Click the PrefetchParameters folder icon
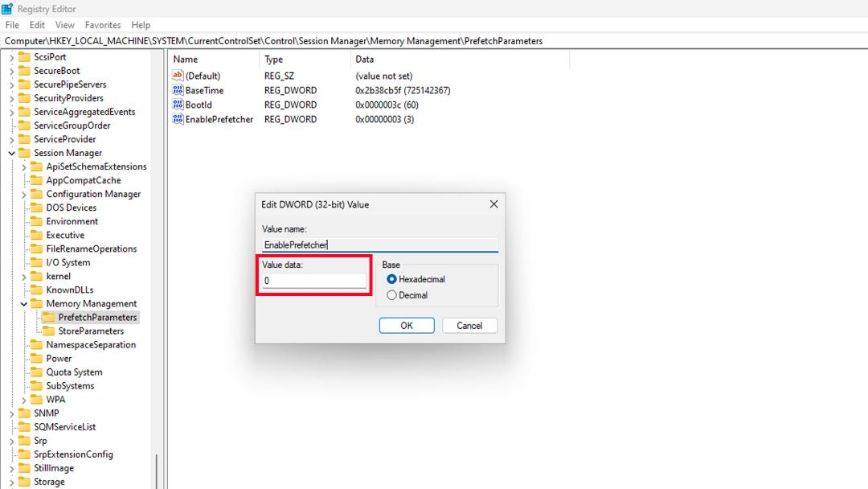Screen dimensions: 868x489 49,318
